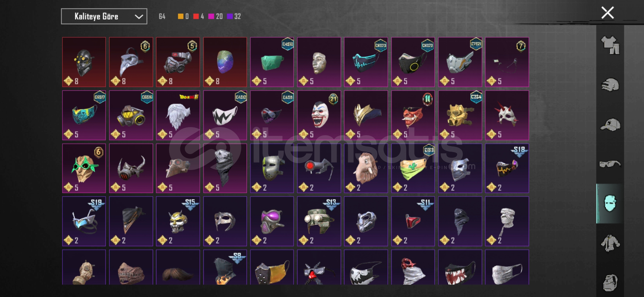
Task: Click the dropdown chevron arrow
Action: pyautogui.click(x=139, y=17)
